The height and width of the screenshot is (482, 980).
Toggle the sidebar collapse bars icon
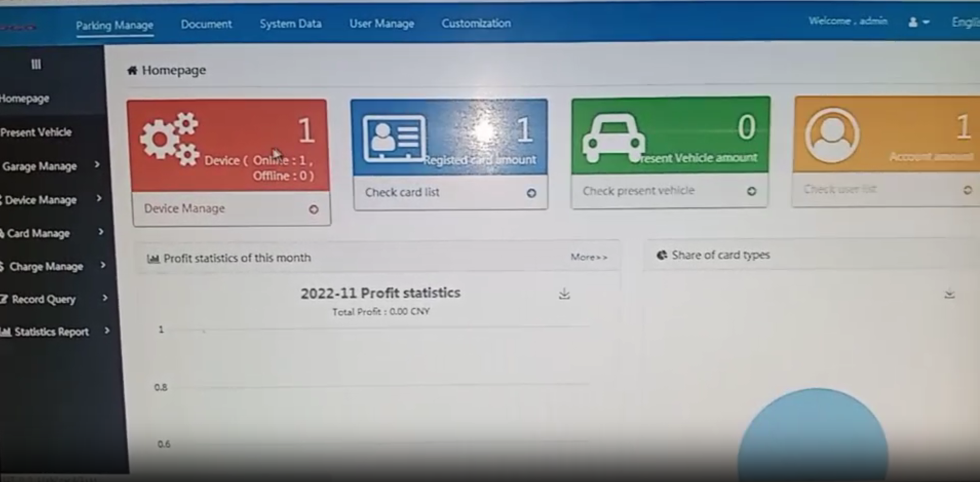click(x=36, y=64)
